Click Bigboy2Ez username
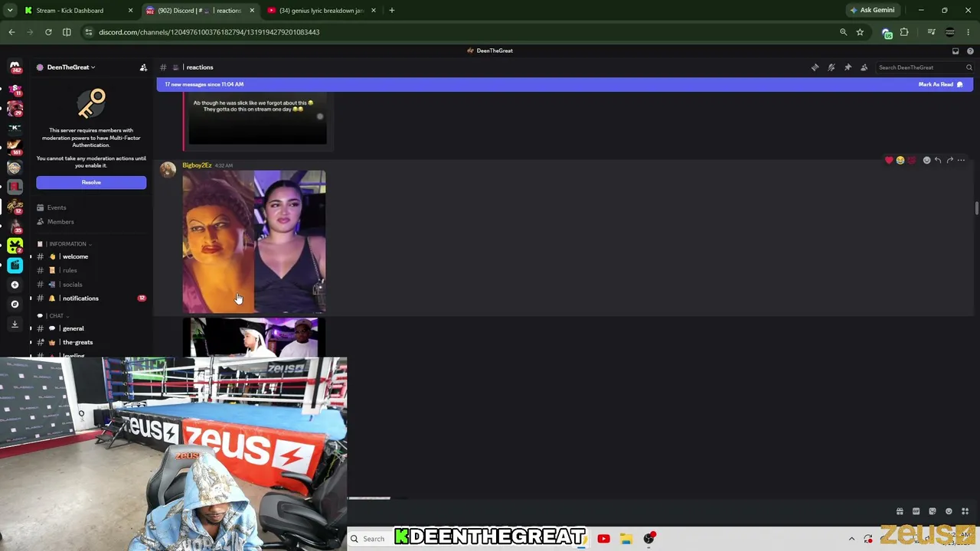 point(197,165)
